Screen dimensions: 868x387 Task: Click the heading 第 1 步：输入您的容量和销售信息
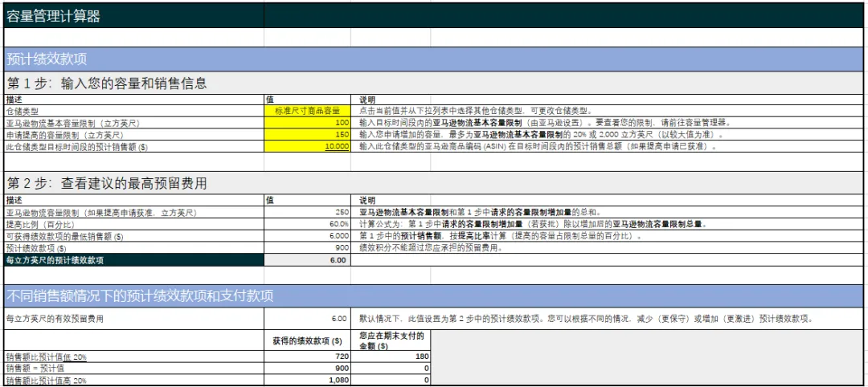[x=106, y=84]
